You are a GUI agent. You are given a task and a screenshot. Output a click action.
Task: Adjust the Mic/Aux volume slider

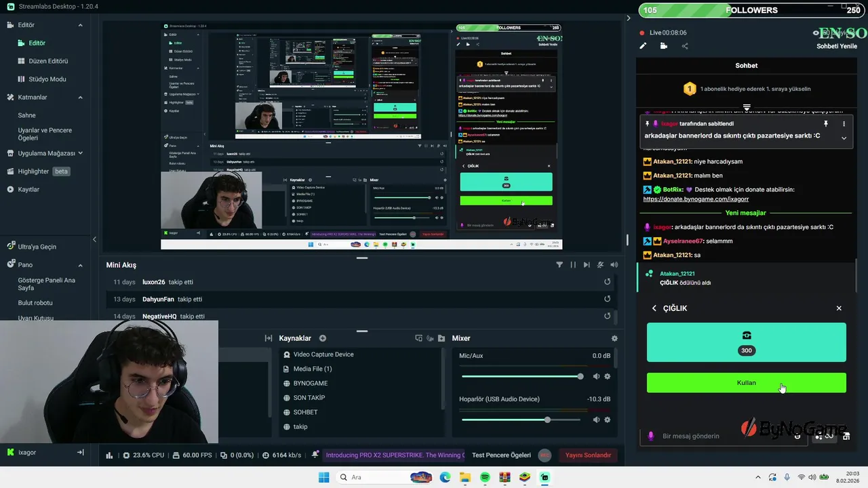pos(521,376)
